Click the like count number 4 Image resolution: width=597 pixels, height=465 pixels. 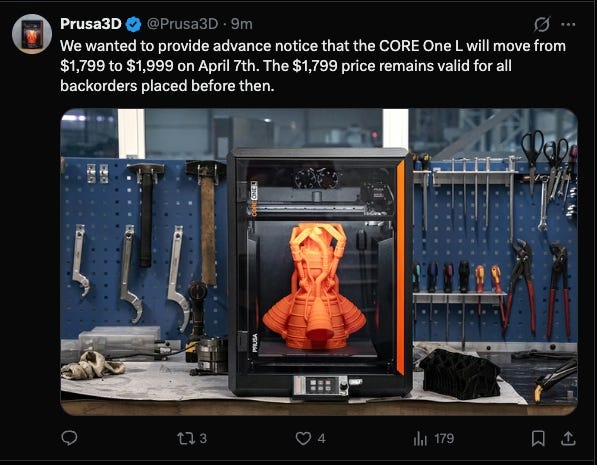click(x=321, y=439)
